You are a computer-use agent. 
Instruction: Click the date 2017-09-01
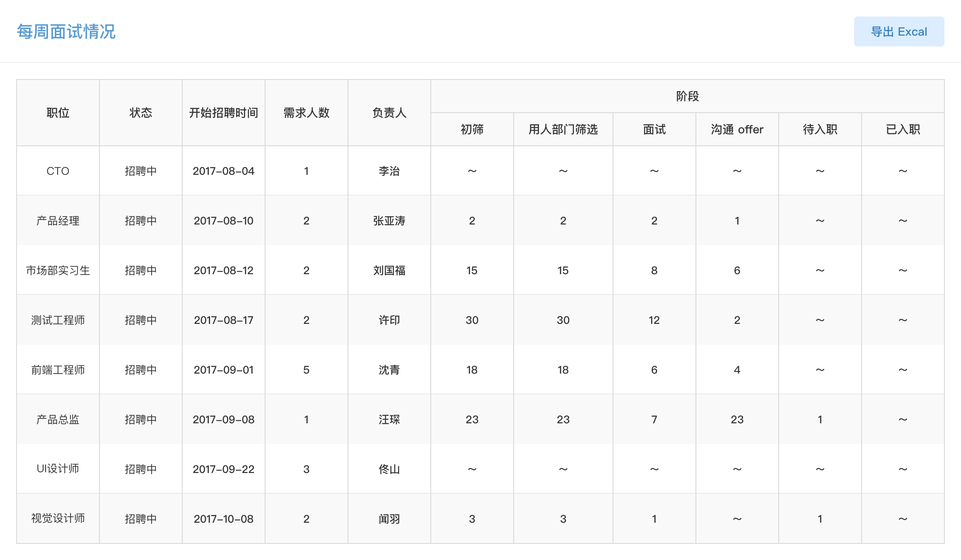point(224,369)
